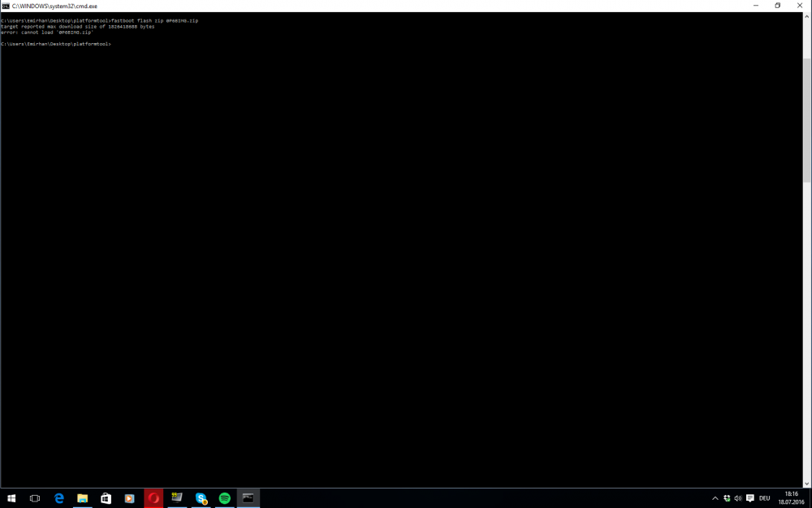Image resolution: width=812 pixels, height=508 pixels.
Task: Open the Windows Store from the taskbar
Action: [106, 497]
